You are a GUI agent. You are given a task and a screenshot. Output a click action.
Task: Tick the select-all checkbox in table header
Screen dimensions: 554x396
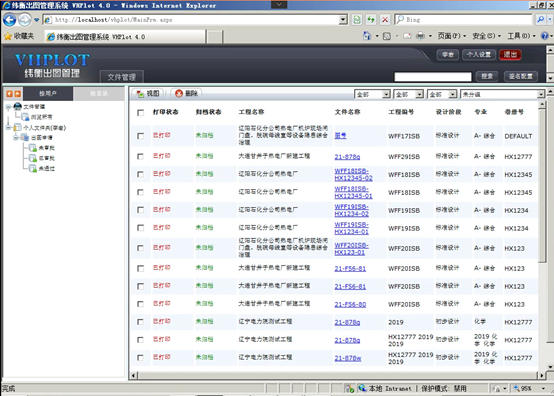141,113
